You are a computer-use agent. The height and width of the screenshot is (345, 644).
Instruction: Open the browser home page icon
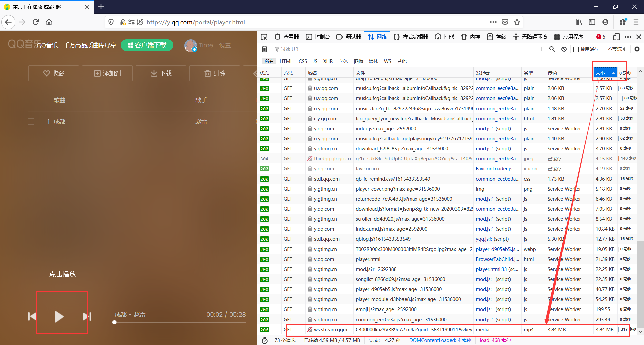tap(49, 22)
